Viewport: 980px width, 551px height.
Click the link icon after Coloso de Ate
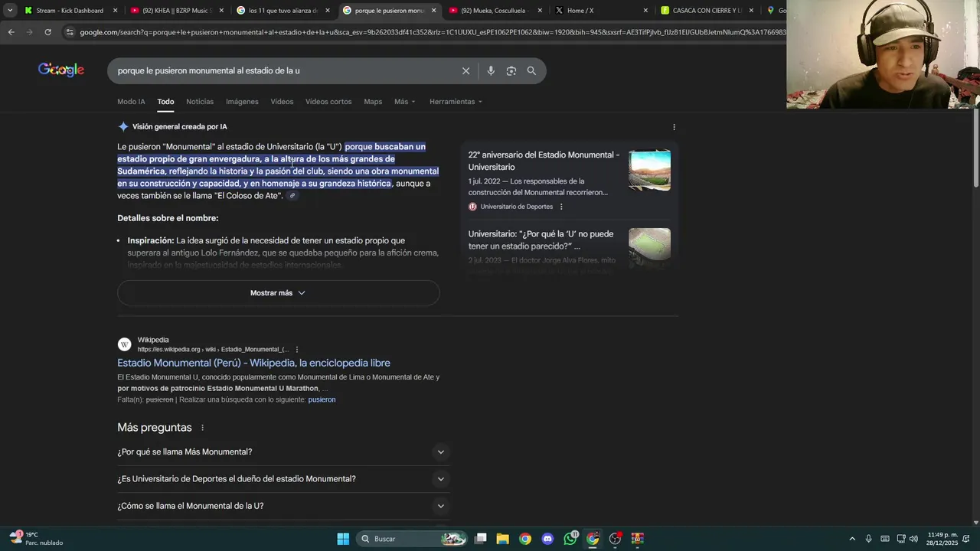point(292,196)
